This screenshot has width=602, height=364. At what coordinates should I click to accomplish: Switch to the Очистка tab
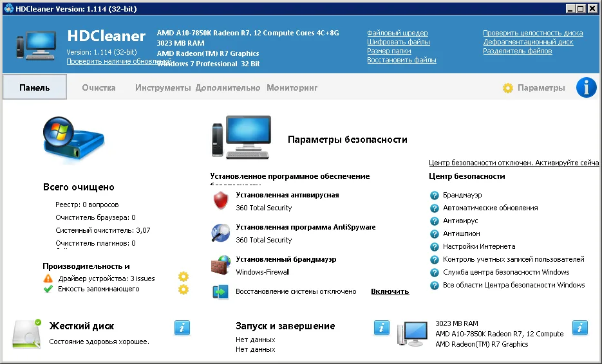pyautogui.click(x=99, y=88)
